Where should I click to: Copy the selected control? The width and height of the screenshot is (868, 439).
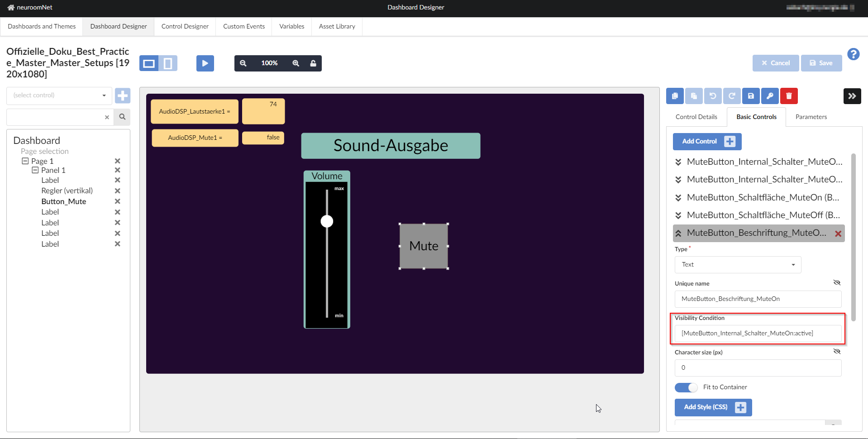point(675,96)
